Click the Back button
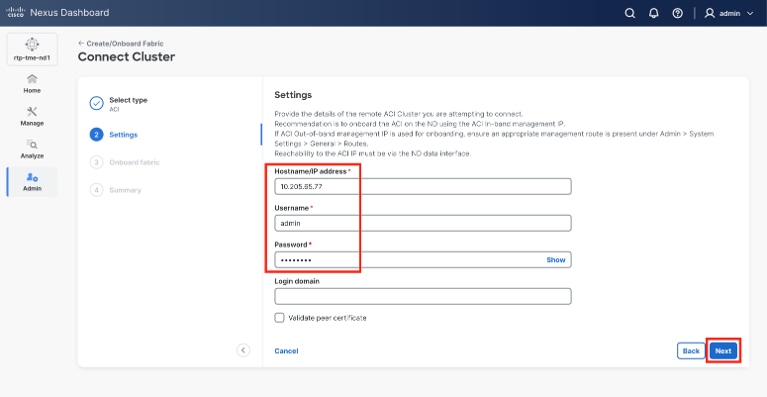This screenshot has width=767, height=397. pyautogui.click(x=691, y=351)
